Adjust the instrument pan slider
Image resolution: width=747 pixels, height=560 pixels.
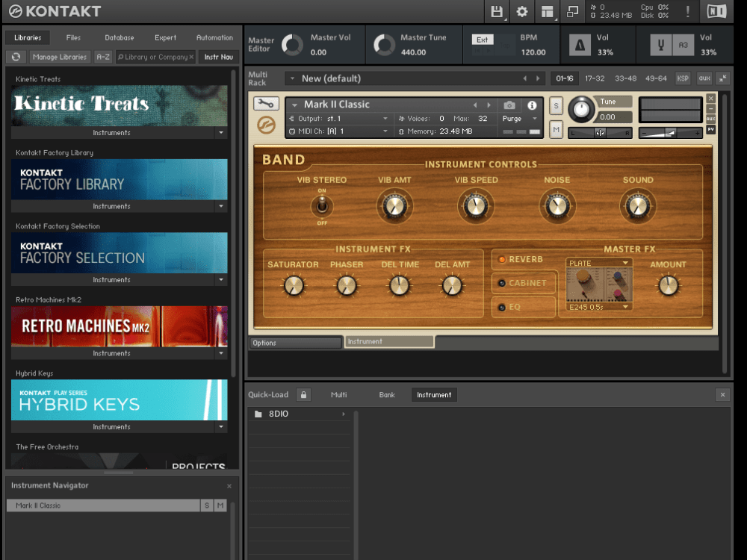pos(600,133)
